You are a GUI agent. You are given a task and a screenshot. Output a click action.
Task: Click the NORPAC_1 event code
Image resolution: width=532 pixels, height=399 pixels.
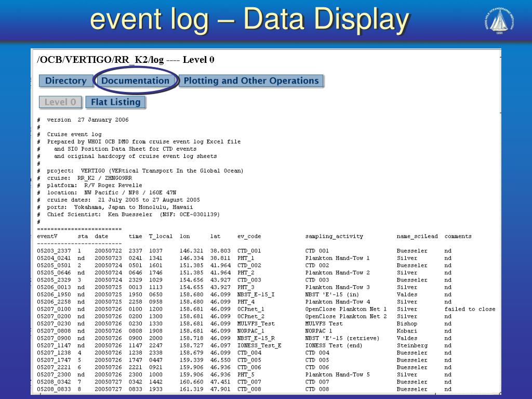(x=251, y=331)
